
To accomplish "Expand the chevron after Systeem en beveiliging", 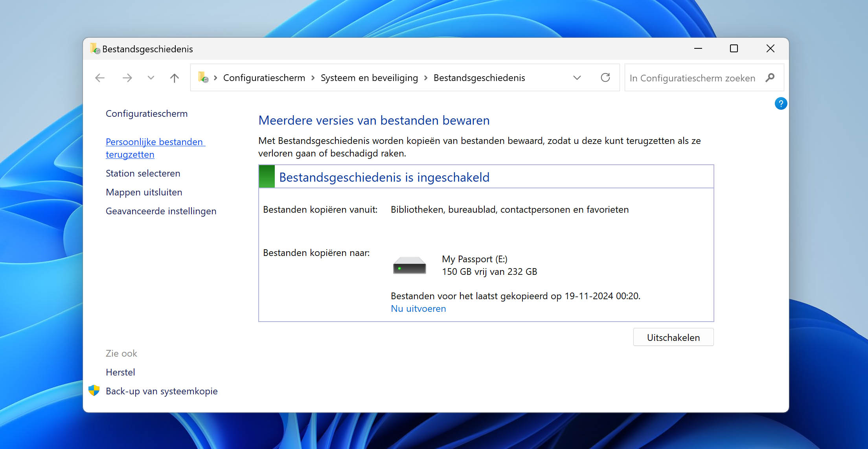I will tap(426, 78).
